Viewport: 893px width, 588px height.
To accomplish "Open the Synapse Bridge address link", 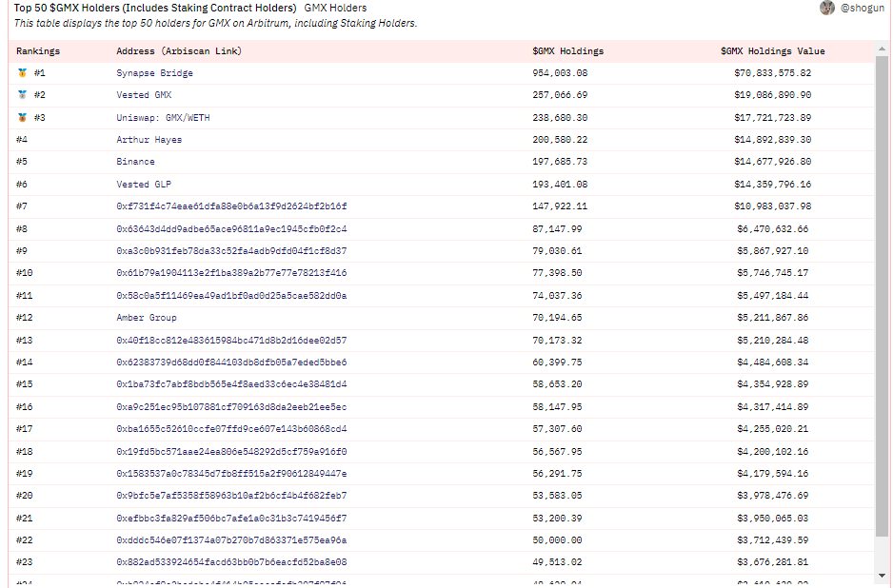I will [x=155, y=73].
